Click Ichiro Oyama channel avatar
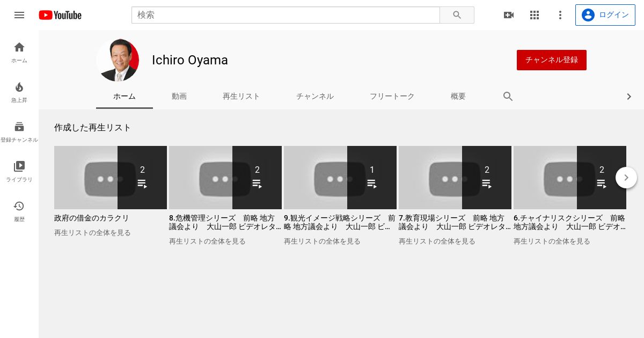The height and width of the screenshot is (338, 644). coord(118,60)
